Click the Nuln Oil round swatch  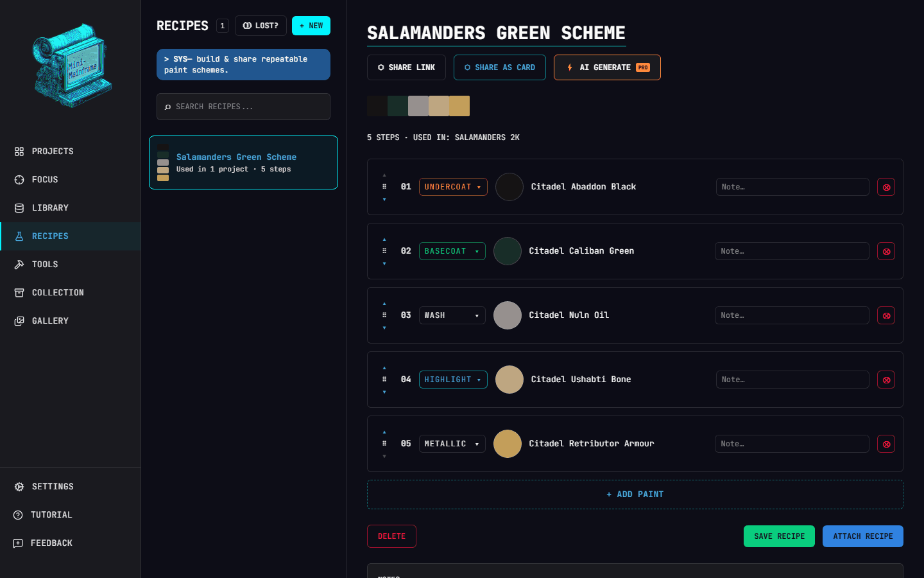tap(508, 315)
